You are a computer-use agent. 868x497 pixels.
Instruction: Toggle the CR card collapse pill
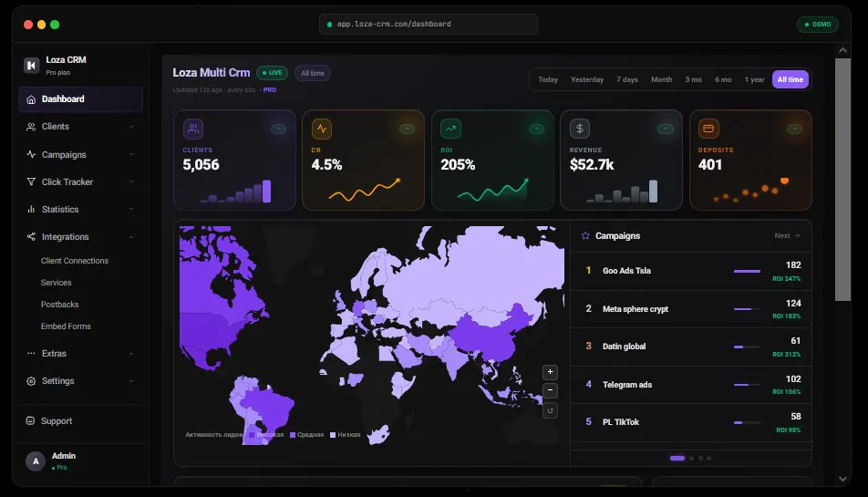[407, 129]
